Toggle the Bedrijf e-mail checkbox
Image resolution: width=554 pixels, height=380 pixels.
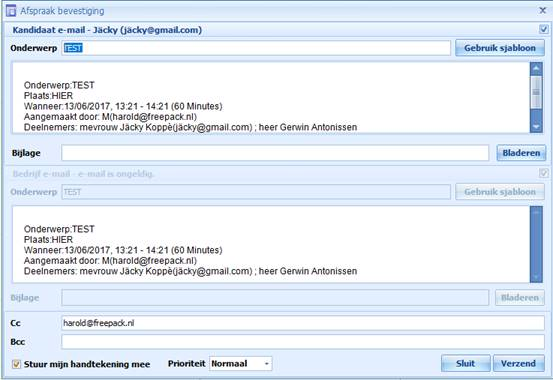544,173
